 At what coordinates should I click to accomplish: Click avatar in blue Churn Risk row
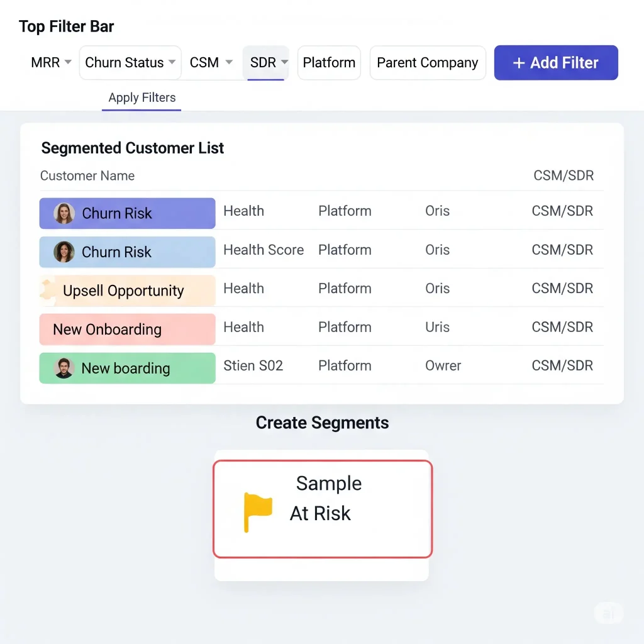point(64,252)
